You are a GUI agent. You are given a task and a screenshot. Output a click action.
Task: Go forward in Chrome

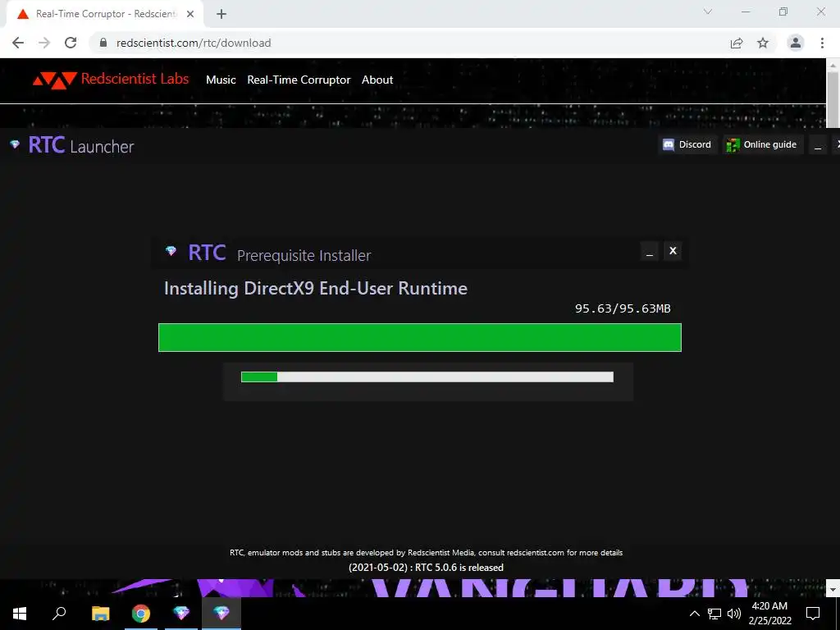pyautogui.click(x=44, y=43)
